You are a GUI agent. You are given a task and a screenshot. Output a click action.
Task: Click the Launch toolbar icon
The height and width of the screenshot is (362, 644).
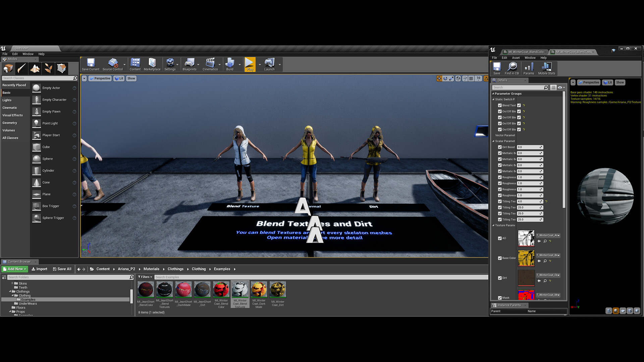[269, 64]
